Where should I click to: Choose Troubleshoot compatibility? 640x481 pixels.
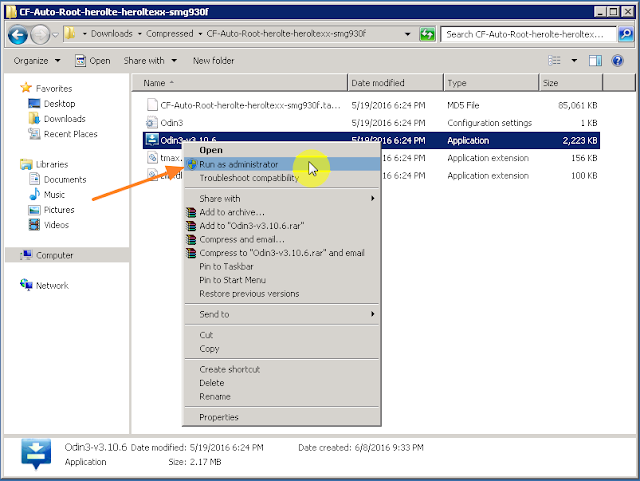pos(282,178)
